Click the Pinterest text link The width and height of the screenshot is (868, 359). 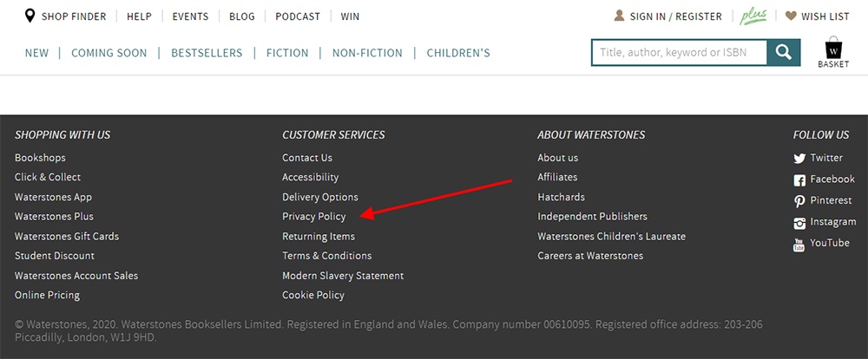[831, 200]
